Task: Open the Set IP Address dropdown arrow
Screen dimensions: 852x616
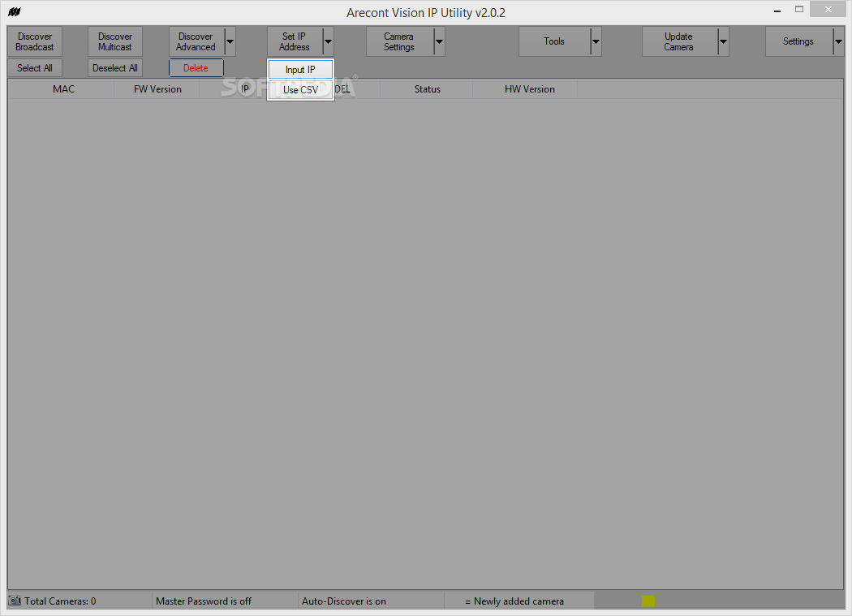Action: tap(328, 41)
